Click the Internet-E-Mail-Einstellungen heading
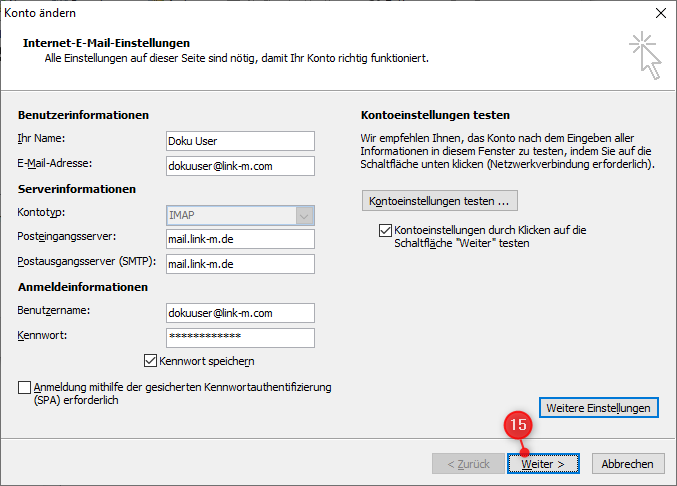This screenshot has width=677, height=486. tap(106, 44)
